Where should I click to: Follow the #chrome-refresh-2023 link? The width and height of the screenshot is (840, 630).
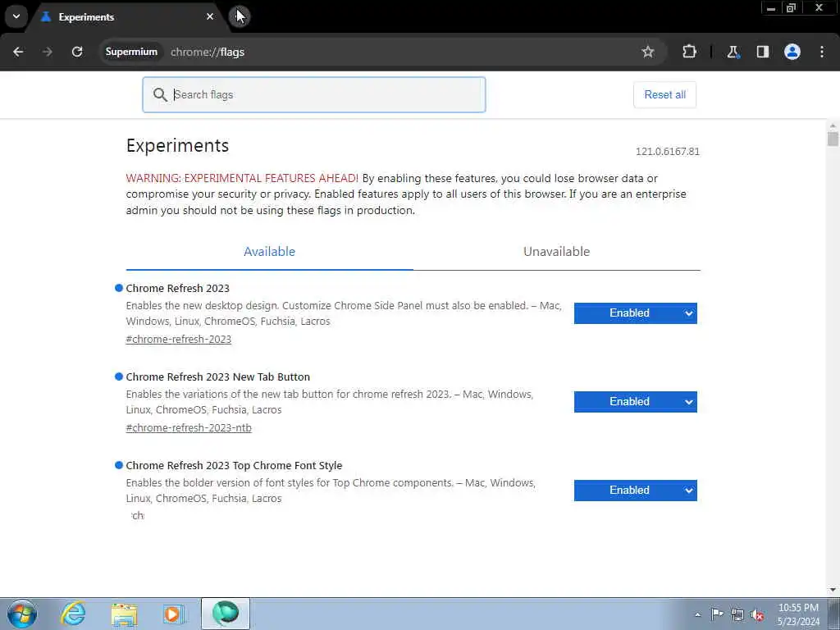(178, 339)
